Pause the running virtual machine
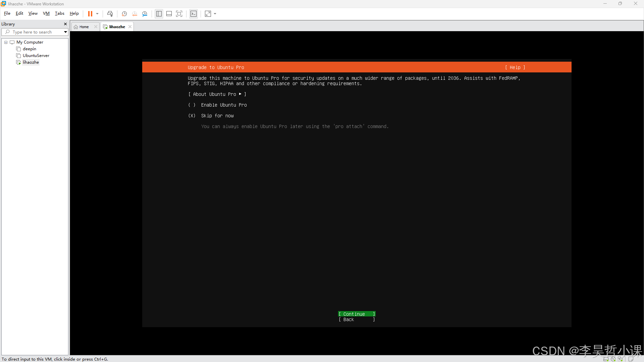This screenshot has width=644, height=362. [x=90, y=14]
